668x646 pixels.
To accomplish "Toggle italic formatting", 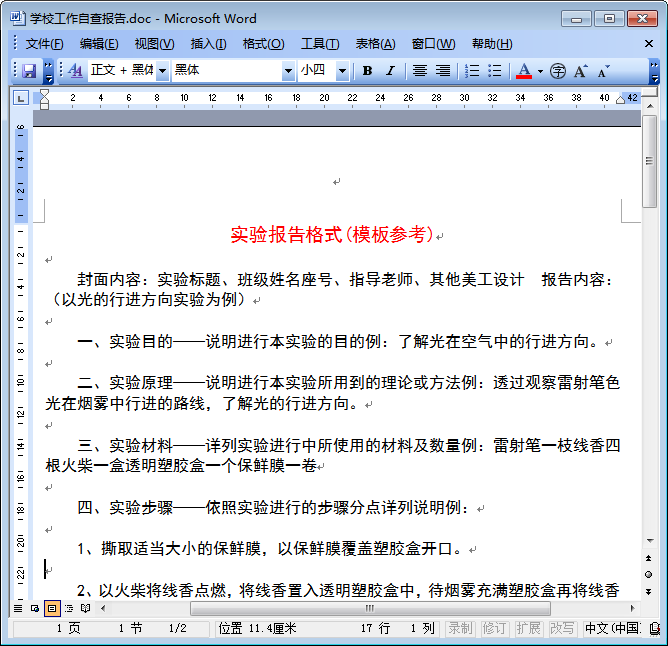I will [390, 71].
